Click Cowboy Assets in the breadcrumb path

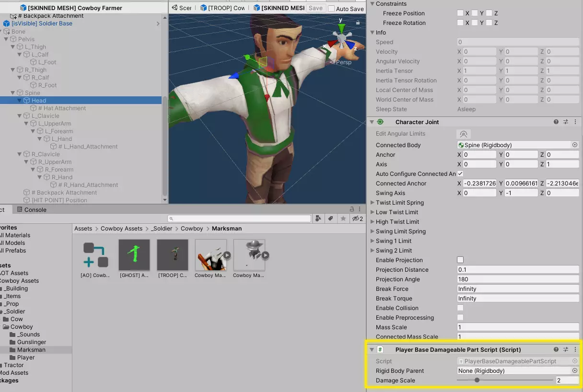tap(121, 229)
